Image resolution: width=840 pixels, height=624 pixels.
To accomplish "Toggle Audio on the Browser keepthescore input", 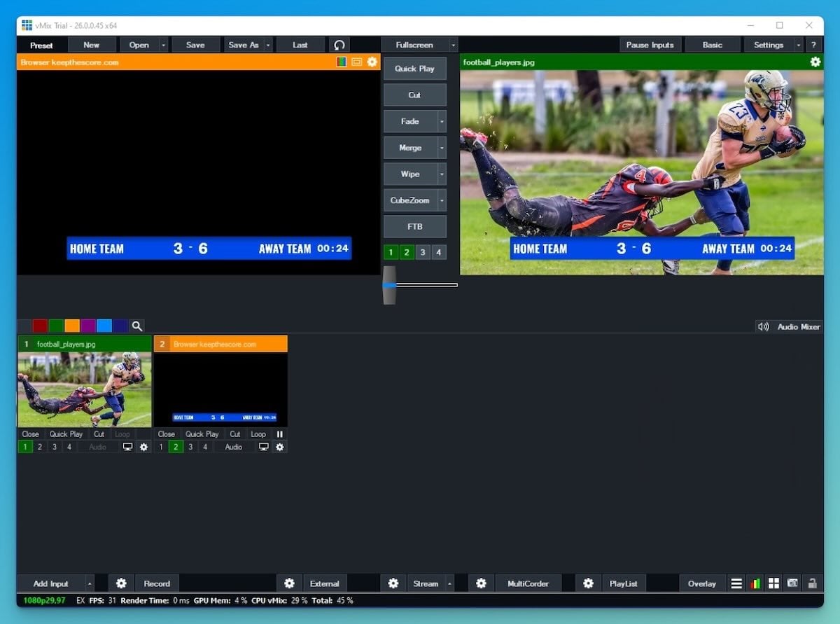I will [233, 447].
